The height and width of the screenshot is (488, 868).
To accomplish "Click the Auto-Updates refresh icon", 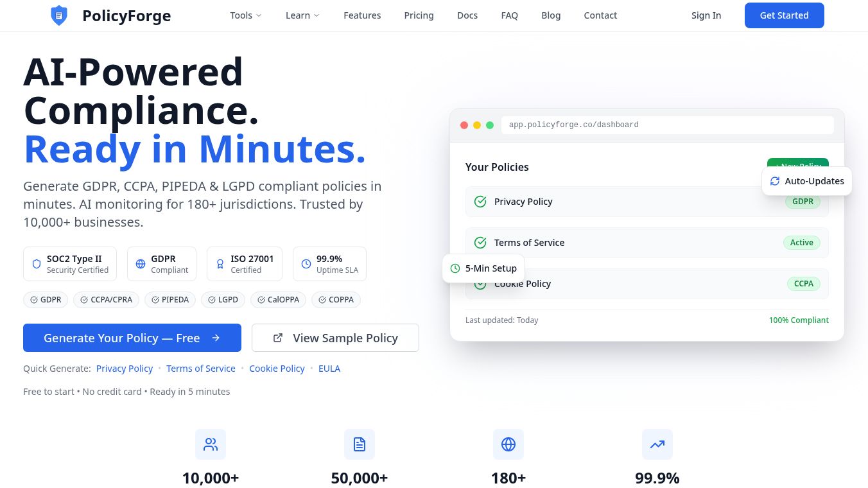I will [x=775, y=181].
